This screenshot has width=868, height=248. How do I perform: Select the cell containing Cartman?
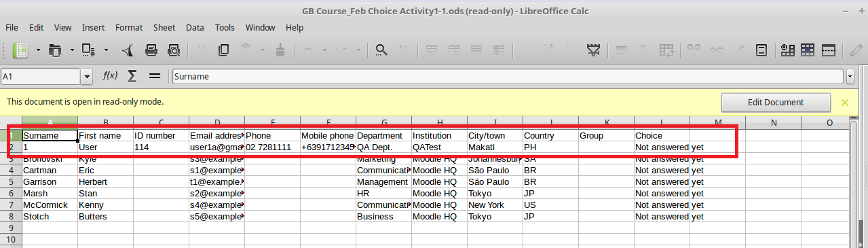coord(50,171)
